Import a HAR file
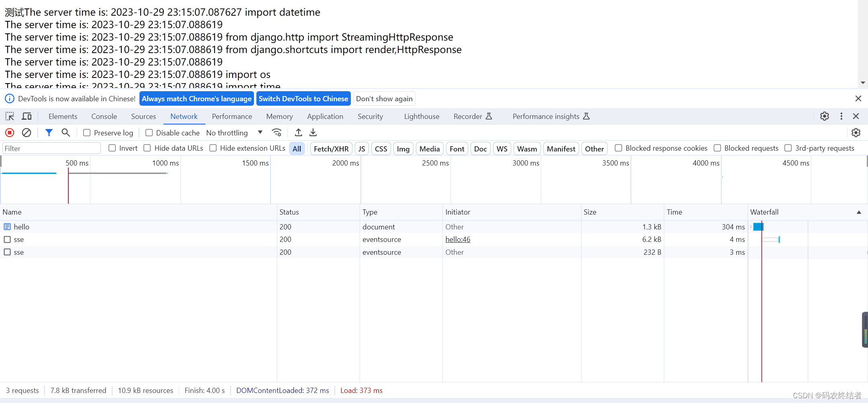 (x=298, y=132)
